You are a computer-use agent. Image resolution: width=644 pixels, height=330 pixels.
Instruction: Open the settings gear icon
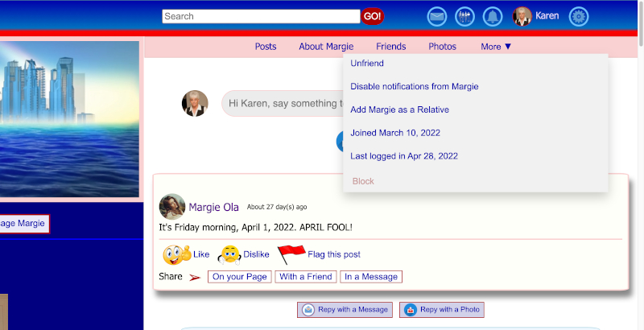pyautogui.click(x=579, y=16)
